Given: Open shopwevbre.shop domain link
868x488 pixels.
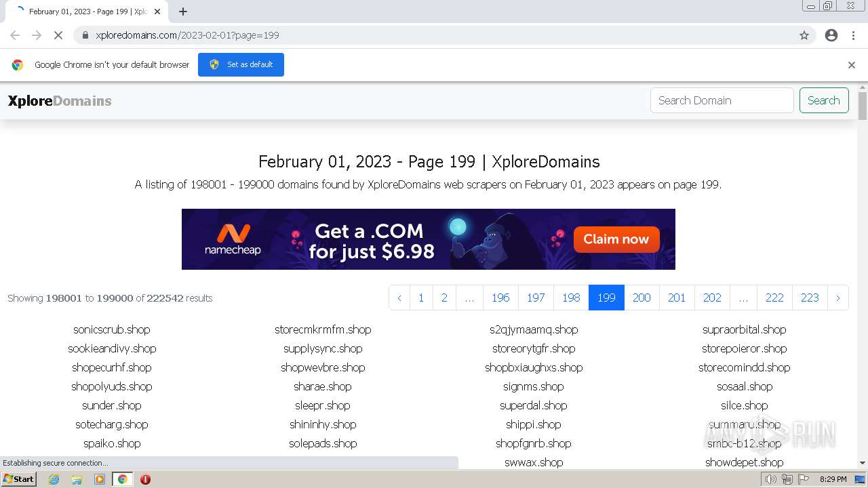Looking at the screenshot, I should coord(323,367).
